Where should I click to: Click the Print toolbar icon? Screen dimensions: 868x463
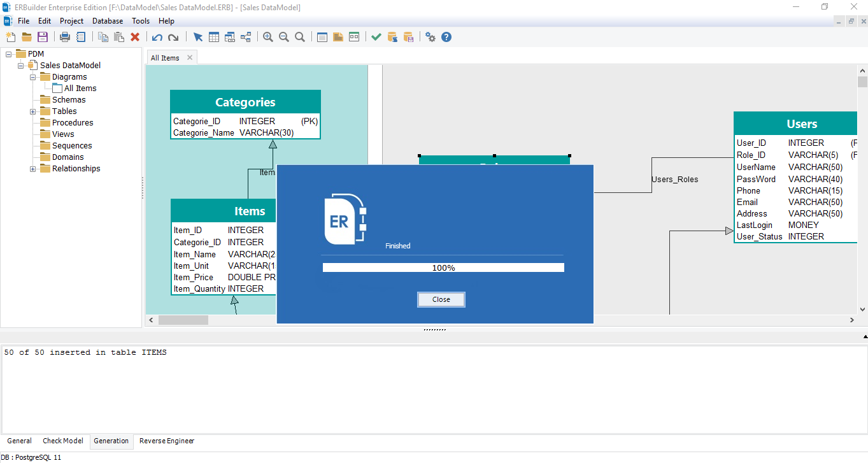tap(64, 37)
